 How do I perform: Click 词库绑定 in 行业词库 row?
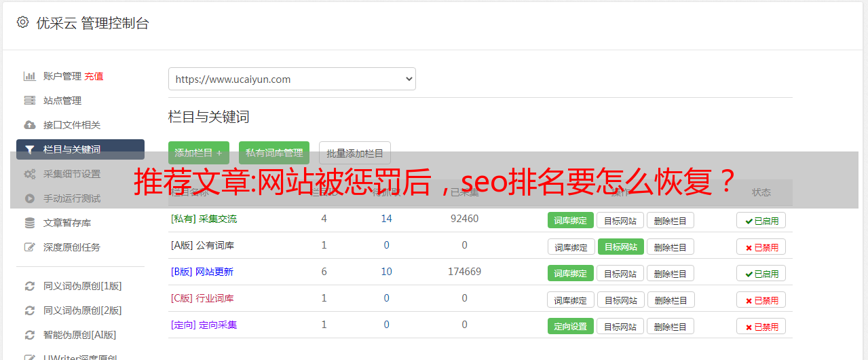(571, 300)
